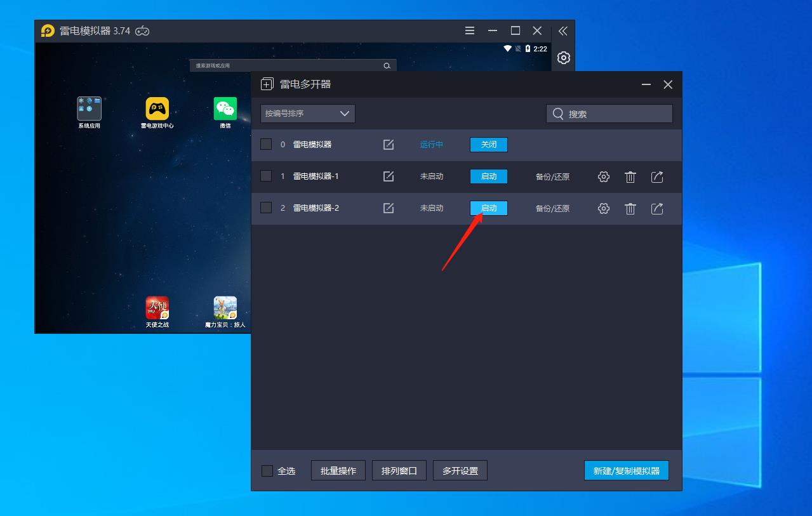The width and height of the screenshot is (812, 516).
Task: Open the 雷电游戏中心 game center app
Action: (157, 109)
